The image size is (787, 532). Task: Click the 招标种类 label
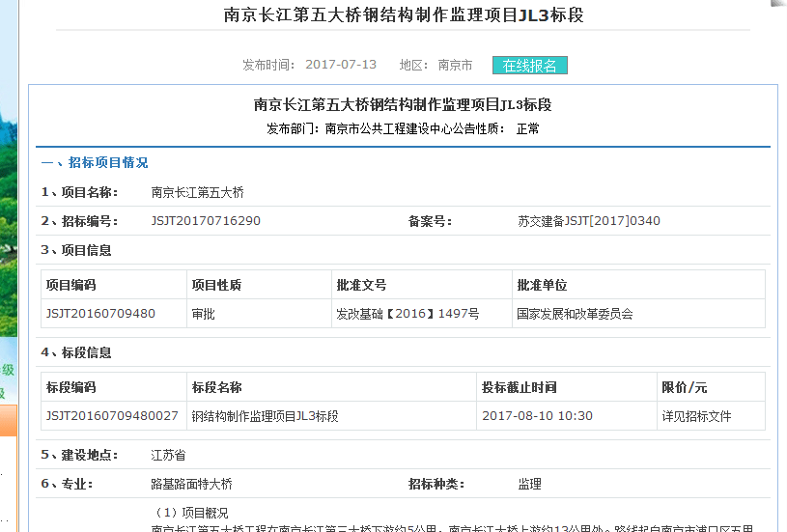(436, 484)
